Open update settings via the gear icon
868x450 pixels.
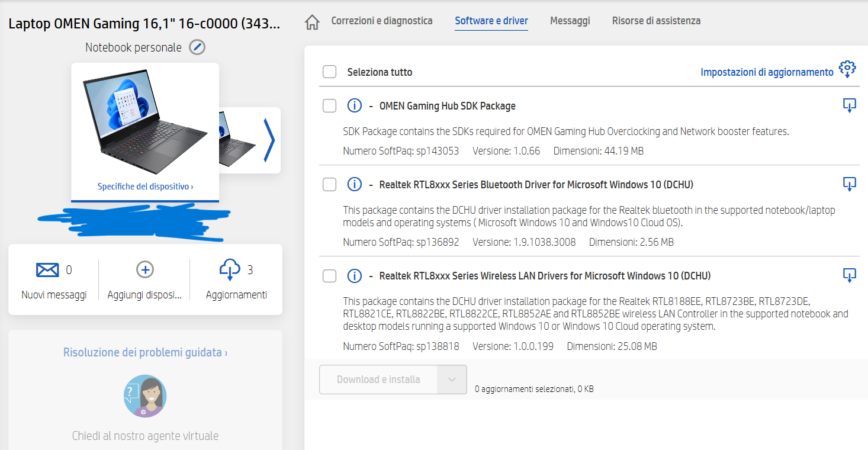point(848,69)
